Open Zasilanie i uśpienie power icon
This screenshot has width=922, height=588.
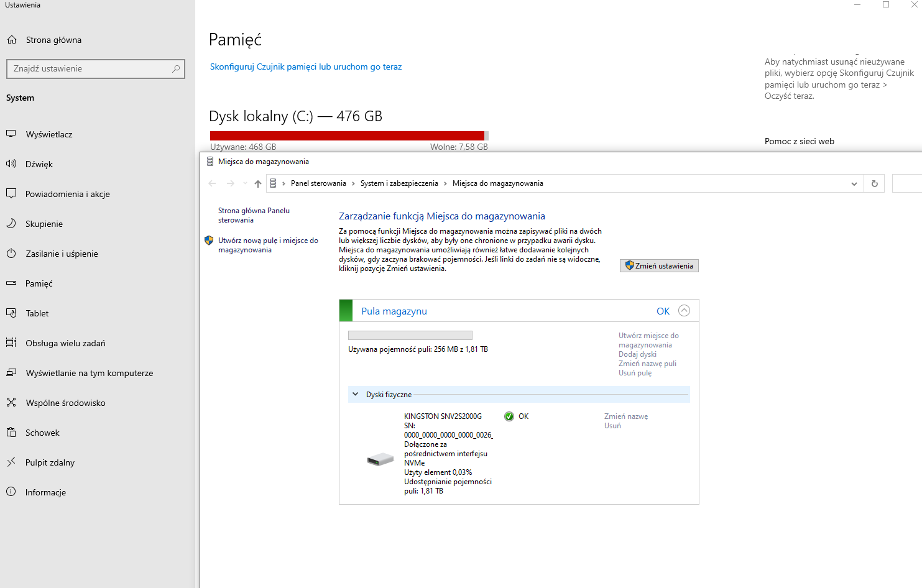[11, 254]
